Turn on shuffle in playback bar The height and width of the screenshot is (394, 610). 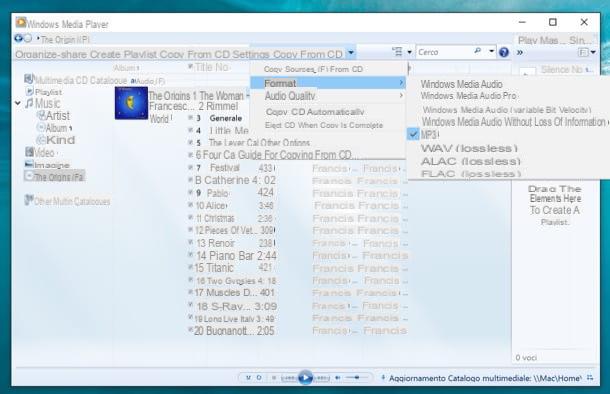coord(248,378)
